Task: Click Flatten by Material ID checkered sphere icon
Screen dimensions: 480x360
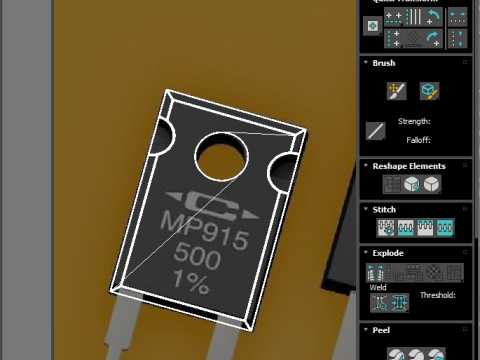Action: tap(434, 272)
